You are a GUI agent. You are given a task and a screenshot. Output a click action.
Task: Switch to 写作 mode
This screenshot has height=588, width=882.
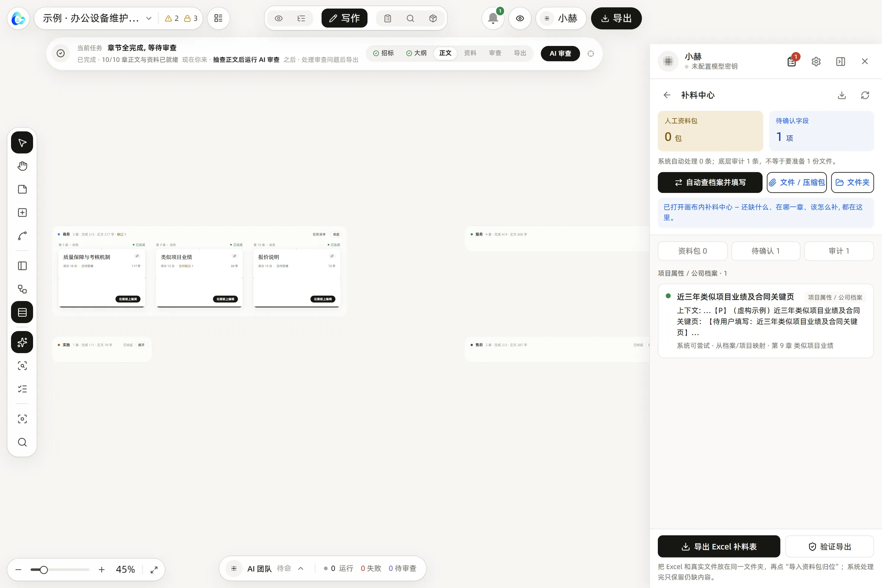point(344,18)
